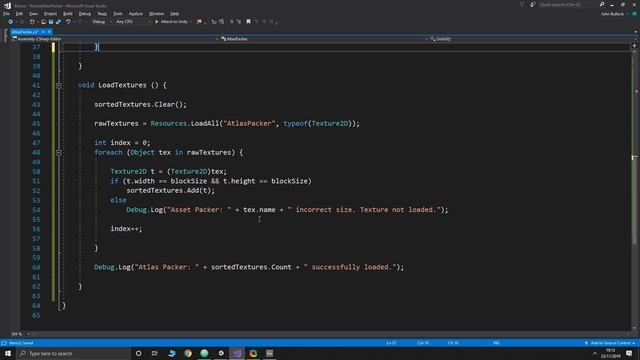Click the toolbar icon right of Attach to Unity
640x360 pixels.
[199, 22]
